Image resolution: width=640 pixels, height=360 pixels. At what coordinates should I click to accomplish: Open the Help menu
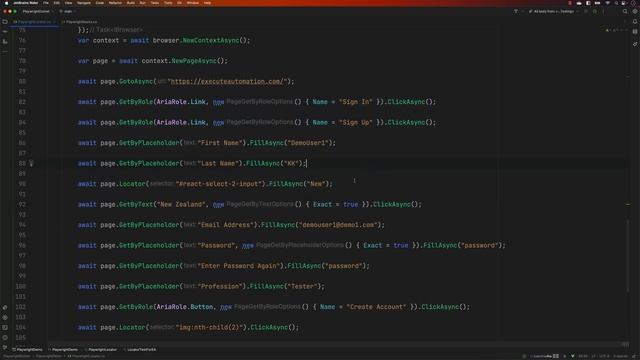pos(207,3)
